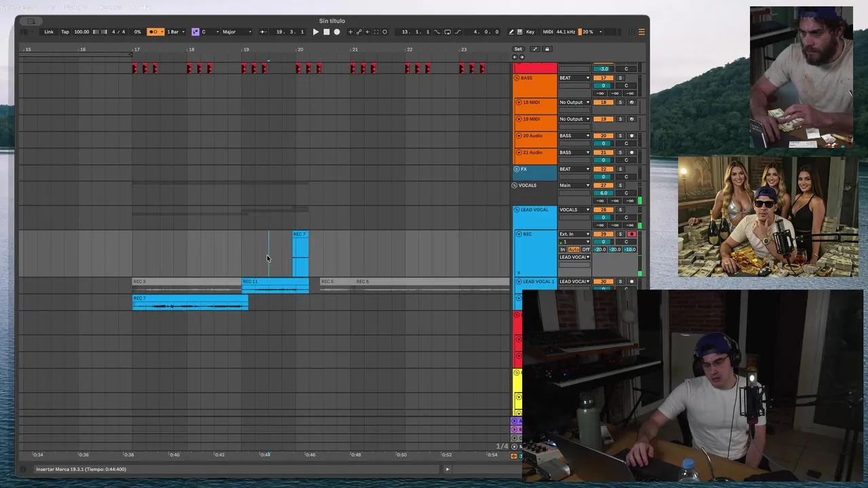Click the session record circle icon
This screenshot has height=488, width=868.
384,32
